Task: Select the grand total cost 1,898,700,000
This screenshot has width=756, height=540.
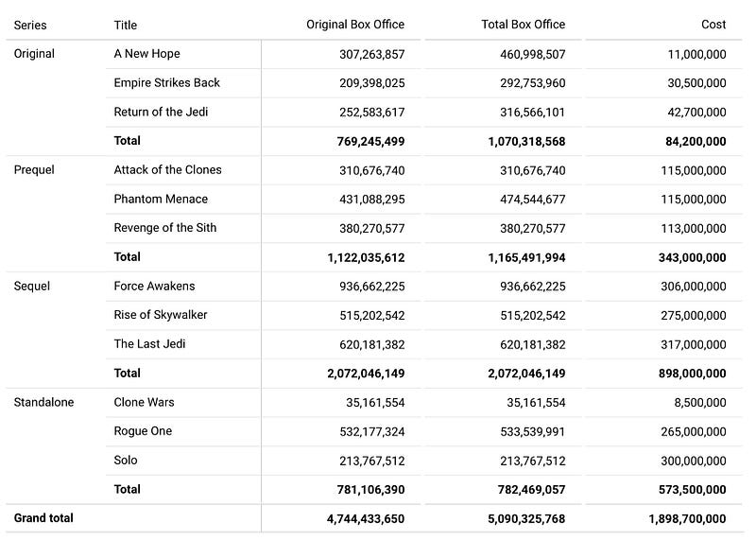Action: point(687,519)
